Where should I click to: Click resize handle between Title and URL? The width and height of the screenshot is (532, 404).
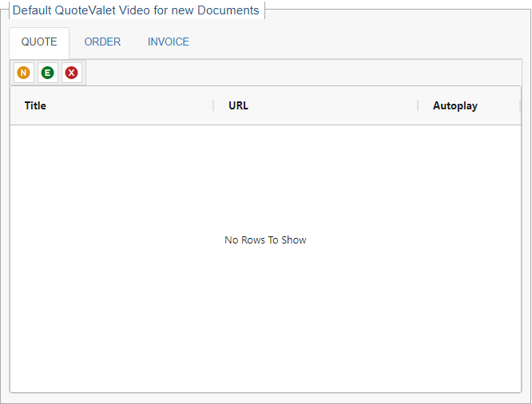tap(213, 105)
